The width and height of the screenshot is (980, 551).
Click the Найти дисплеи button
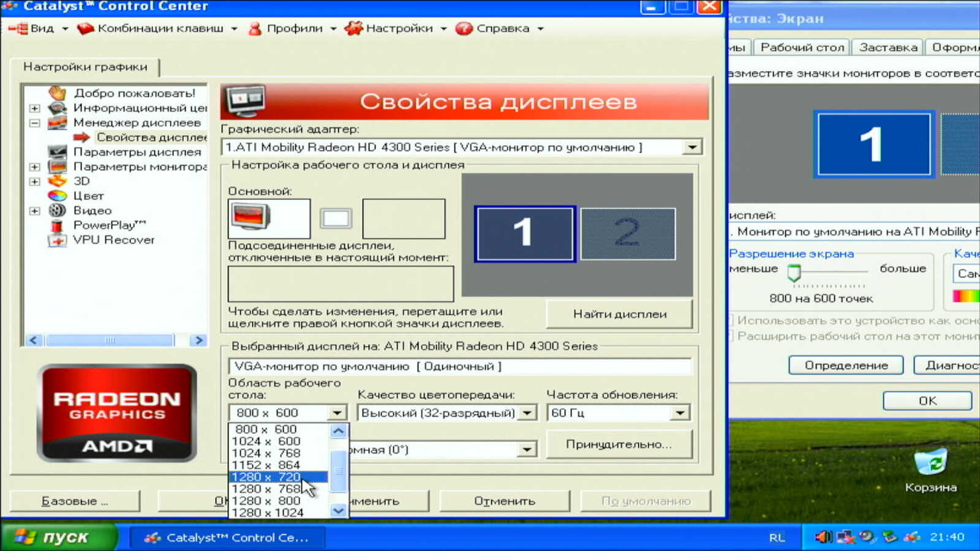click(619, 314)
